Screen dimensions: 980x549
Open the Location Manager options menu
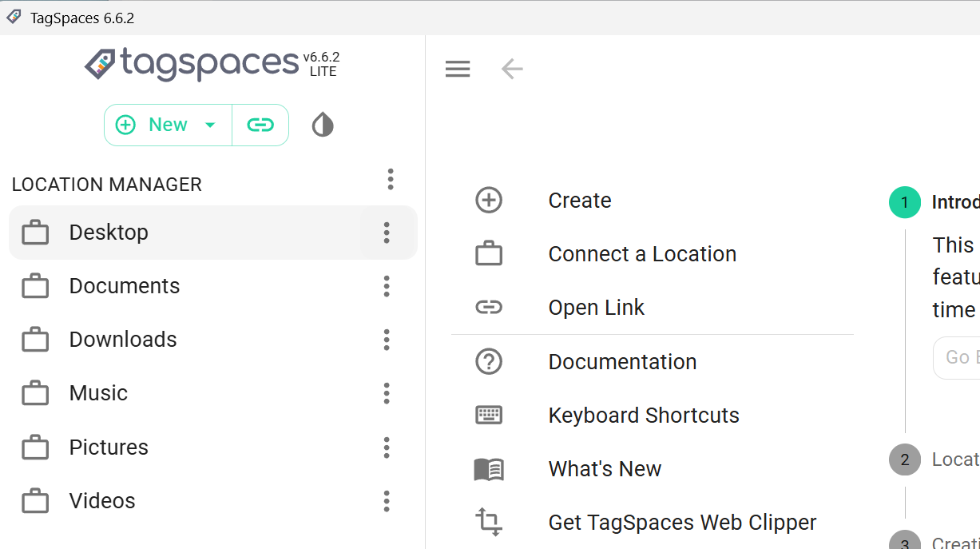coord(391,180)
